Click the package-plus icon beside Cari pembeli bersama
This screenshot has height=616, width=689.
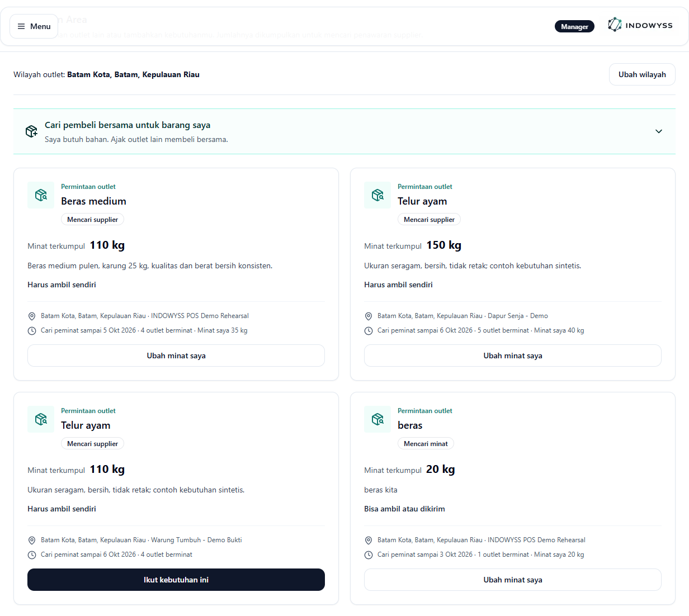[31, 131]
